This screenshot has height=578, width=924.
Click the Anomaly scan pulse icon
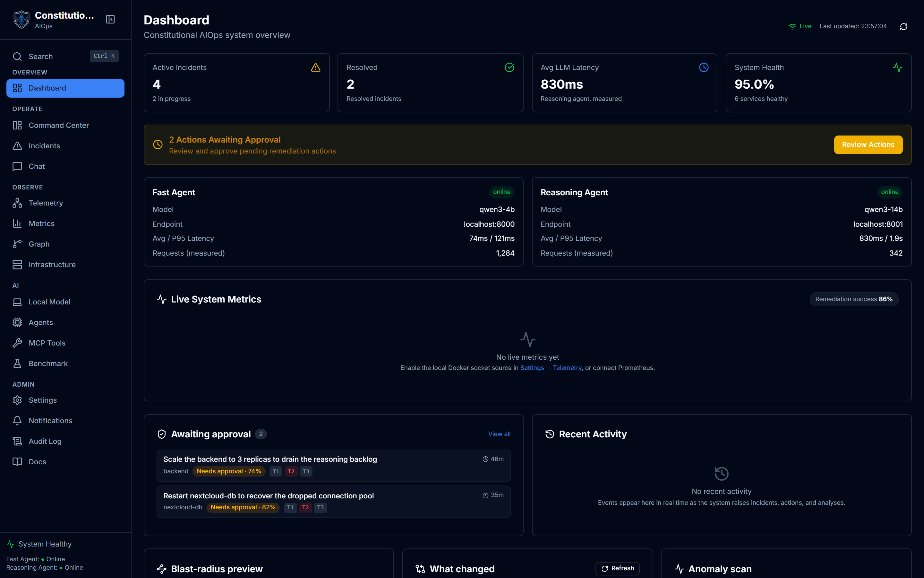pos(679,569)
